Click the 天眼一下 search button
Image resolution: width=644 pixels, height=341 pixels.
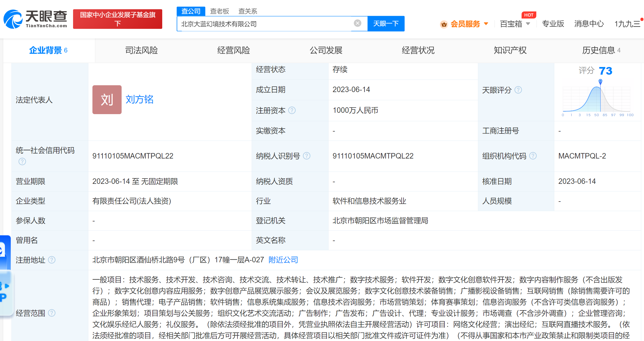386,24
